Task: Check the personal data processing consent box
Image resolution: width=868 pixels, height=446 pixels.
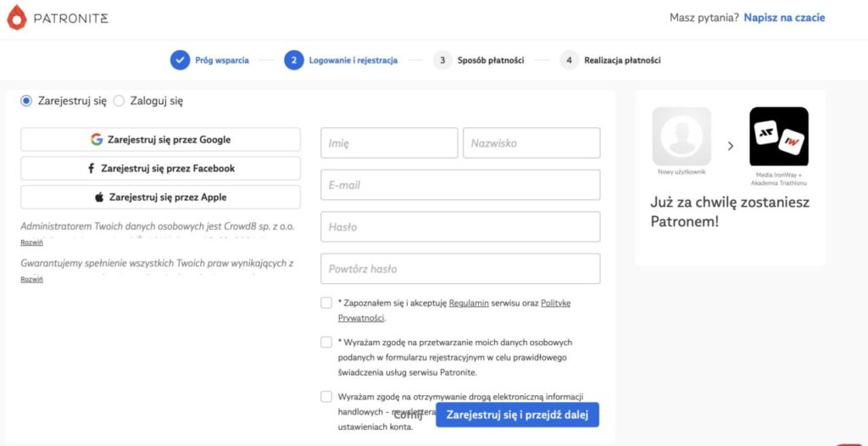Action: pyautogui.click(x=326, y=343)
